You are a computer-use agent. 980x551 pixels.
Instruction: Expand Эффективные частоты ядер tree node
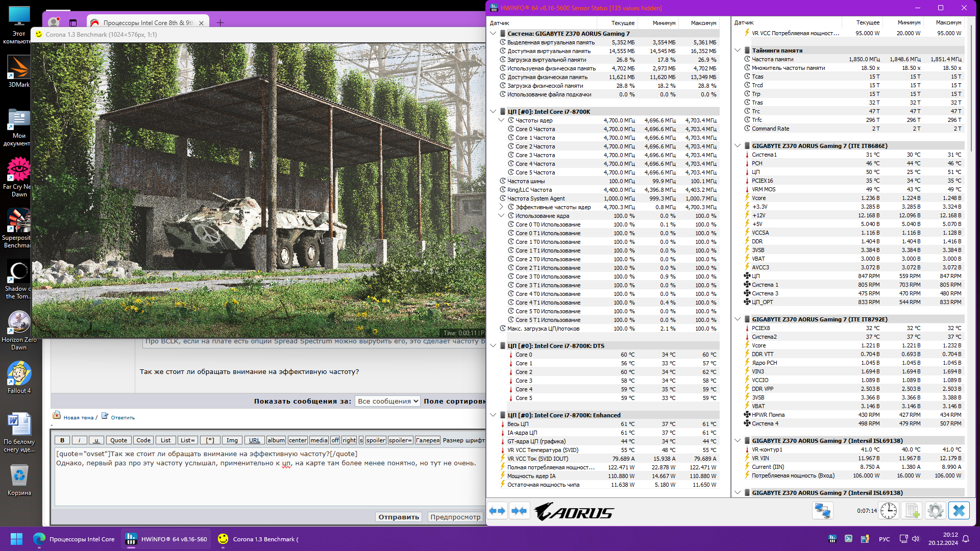pos(501,207)
